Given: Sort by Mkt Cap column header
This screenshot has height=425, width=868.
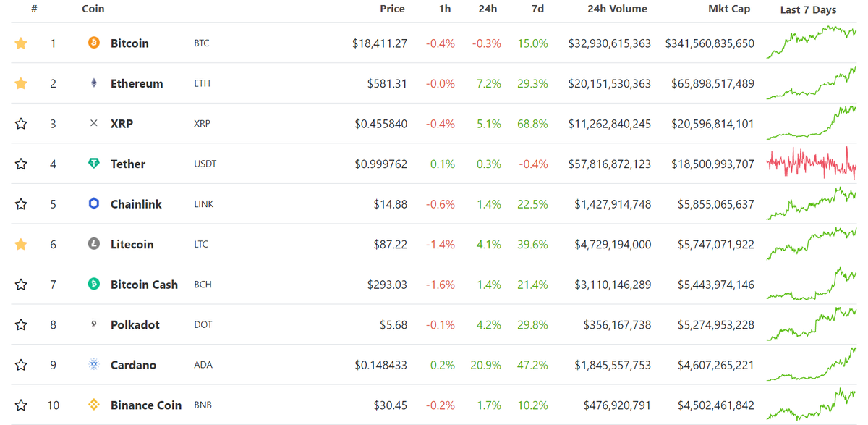Looking at the screenshot, I should click(729, 9).
